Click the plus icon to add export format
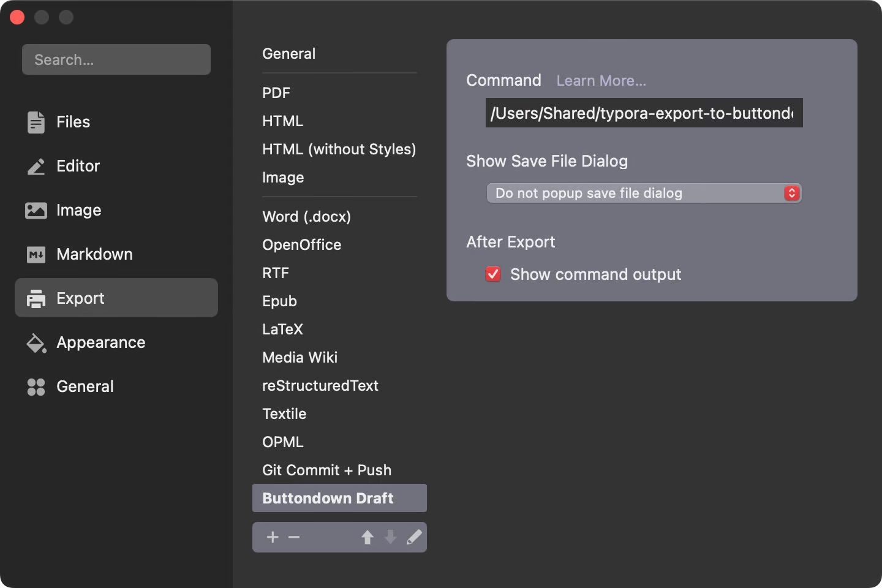Image resolution: width=882 pixels, height=588 pixels. tap(273, 537)
